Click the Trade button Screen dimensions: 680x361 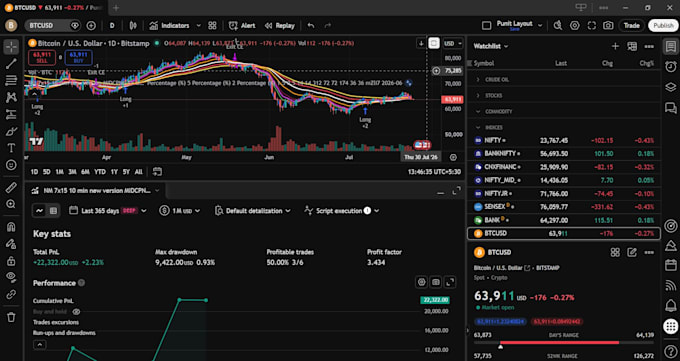631,26
